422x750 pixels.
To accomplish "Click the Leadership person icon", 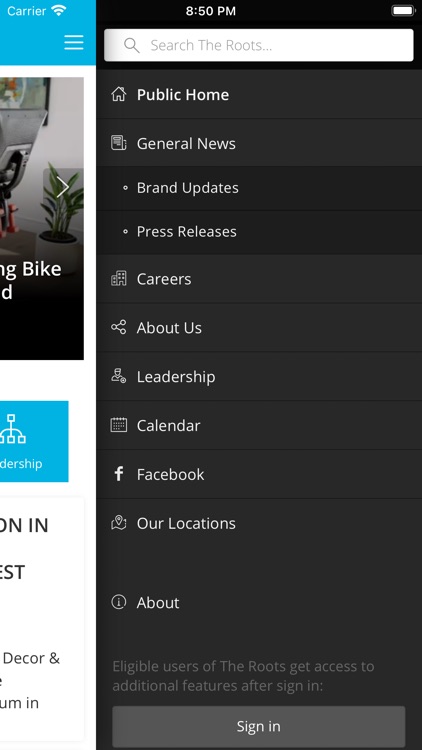I will tap(119, 376).
